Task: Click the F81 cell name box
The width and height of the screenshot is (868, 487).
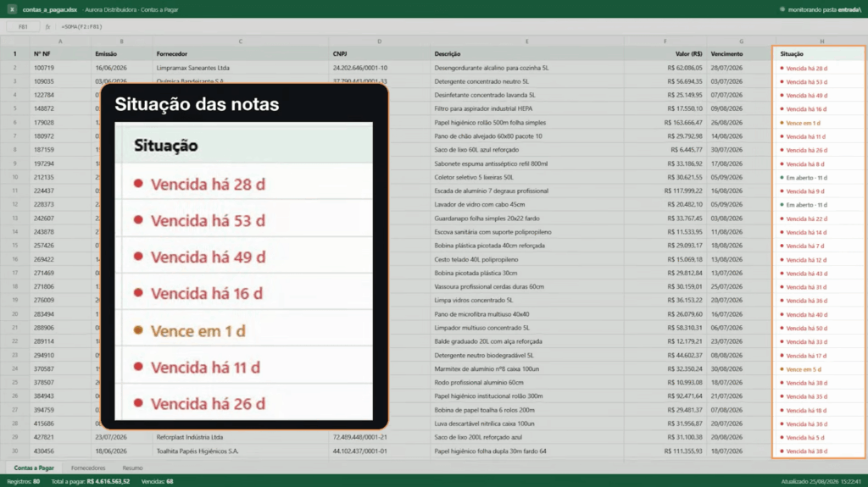Action: 23,26
